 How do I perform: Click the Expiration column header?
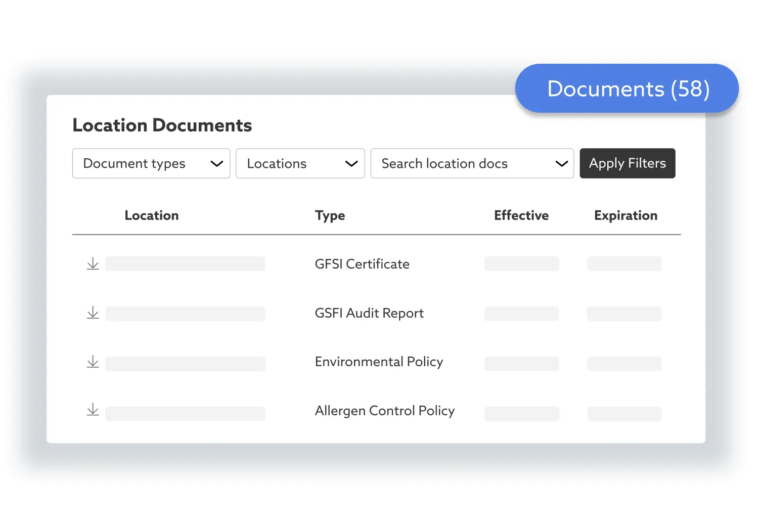click(x=625, y=215)
